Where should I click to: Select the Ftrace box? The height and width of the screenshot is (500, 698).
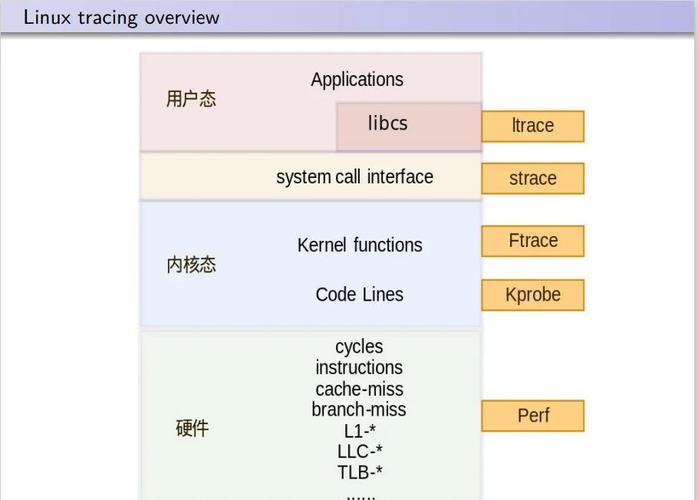[532, 241]
